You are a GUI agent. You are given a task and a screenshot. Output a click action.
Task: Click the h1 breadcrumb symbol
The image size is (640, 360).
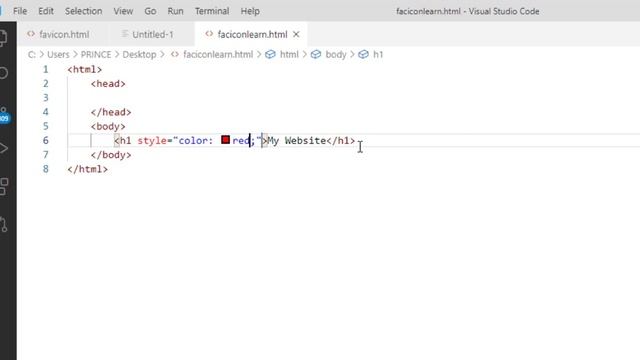pyautogui.click(x=378, y=54)
